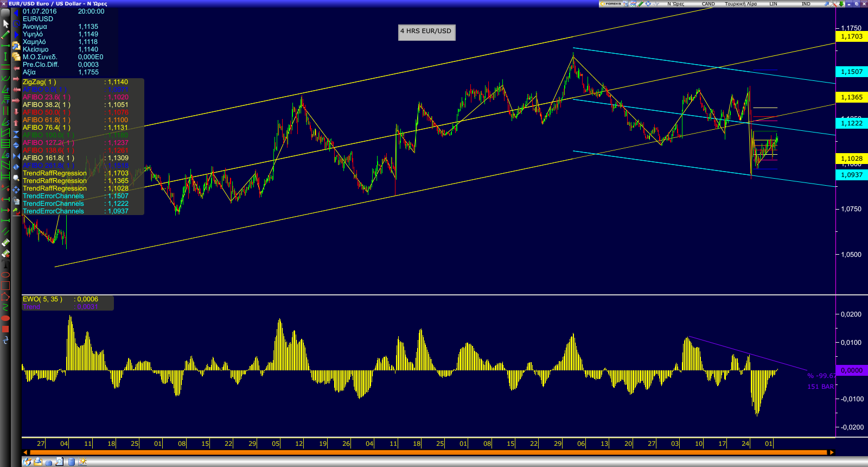This screenshot has width=868, height=467.
Task: Click the yellow 1,1703 price tag
Action: [851, 36]
